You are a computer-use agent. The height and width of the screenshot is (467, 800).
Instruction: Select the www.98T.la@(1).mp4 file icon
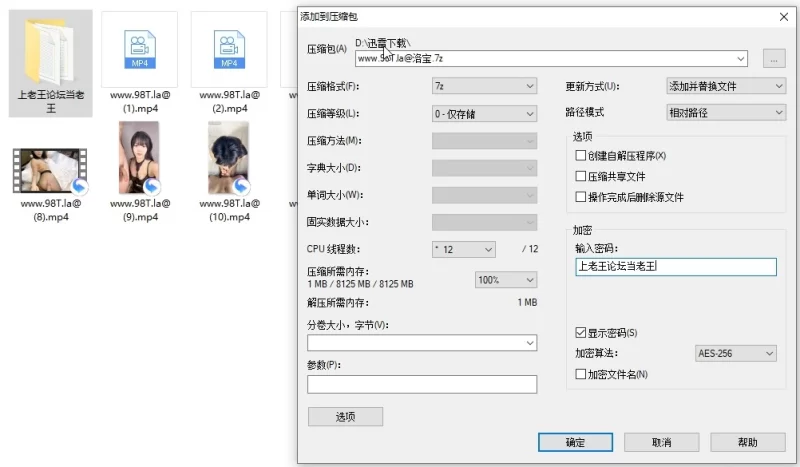click(139, 50)
